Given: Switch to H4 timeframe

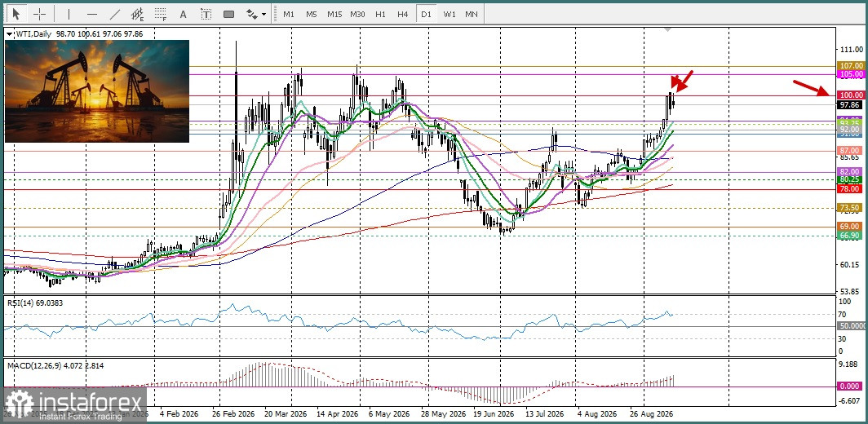Looking at the screenshot, I should pos(403,14).
